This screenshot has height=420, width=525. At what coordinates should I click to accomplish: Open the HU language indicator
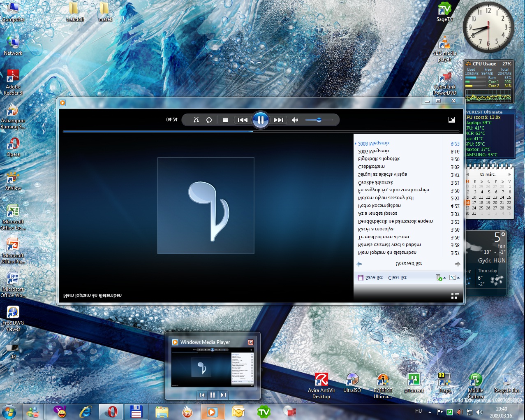419,411
